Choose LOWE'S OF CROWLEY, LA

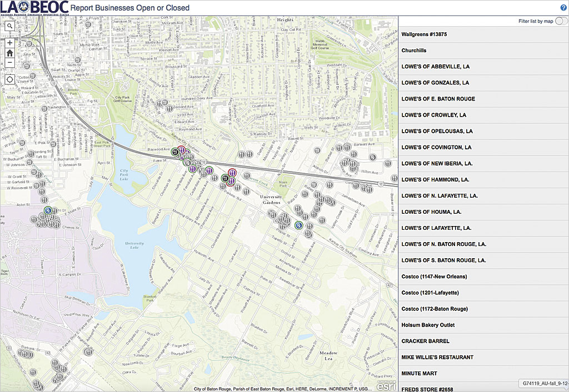coord(483,115)
